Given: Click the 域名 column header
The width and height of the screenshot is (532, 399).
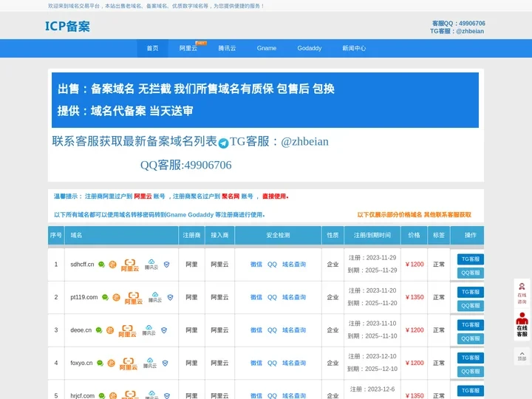Looking at the screenshot, I should tap(76, 235).
